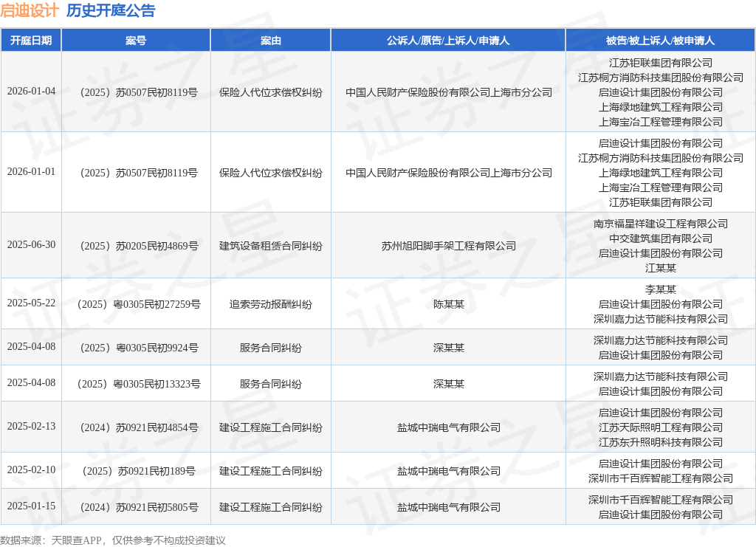Click the 历史开庭公告 heading
756x547 pixels.
(111, 10)
